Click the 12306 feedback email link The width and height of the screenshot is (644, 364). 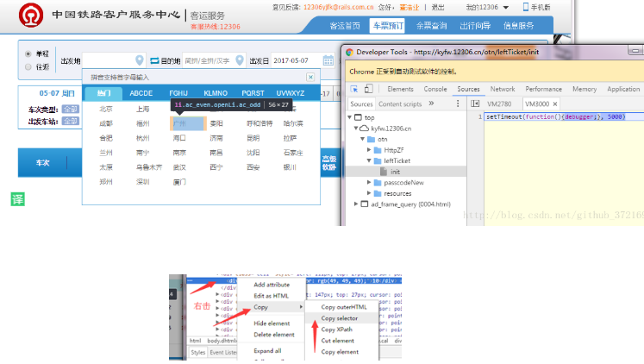[339, 7]
